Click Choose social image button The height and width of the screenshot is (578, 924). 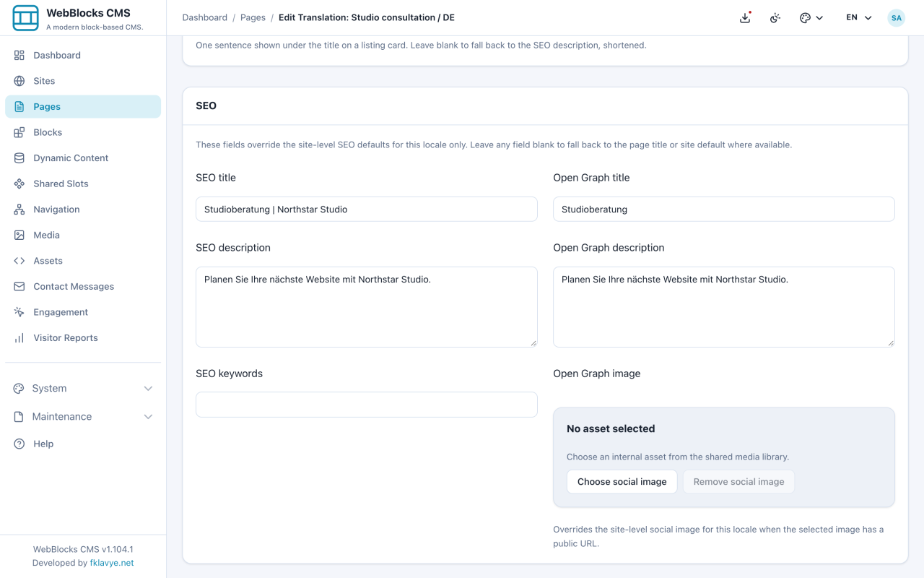point(622,482)
